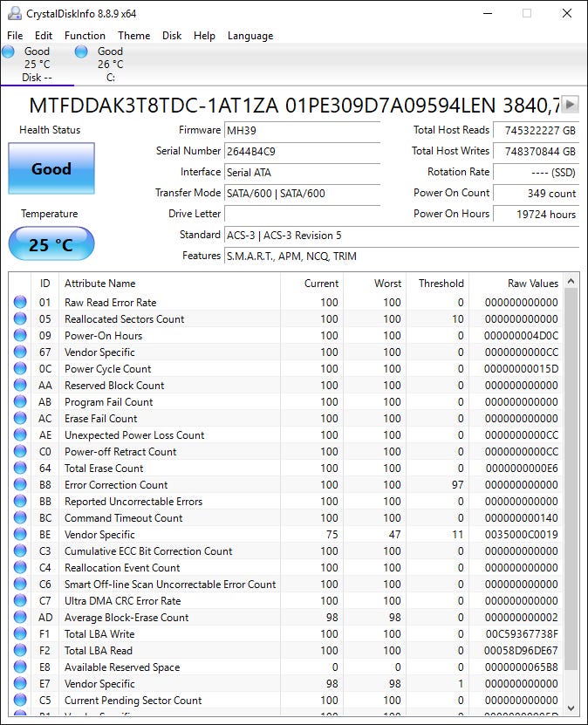
Task: Select the BE Vendor Specific attribute row
Action: tap(285, 535)
